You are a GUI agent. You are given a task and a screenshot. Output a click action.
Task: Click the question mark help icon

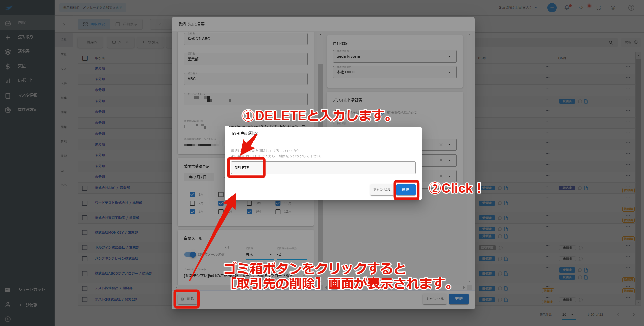(631, 8)
